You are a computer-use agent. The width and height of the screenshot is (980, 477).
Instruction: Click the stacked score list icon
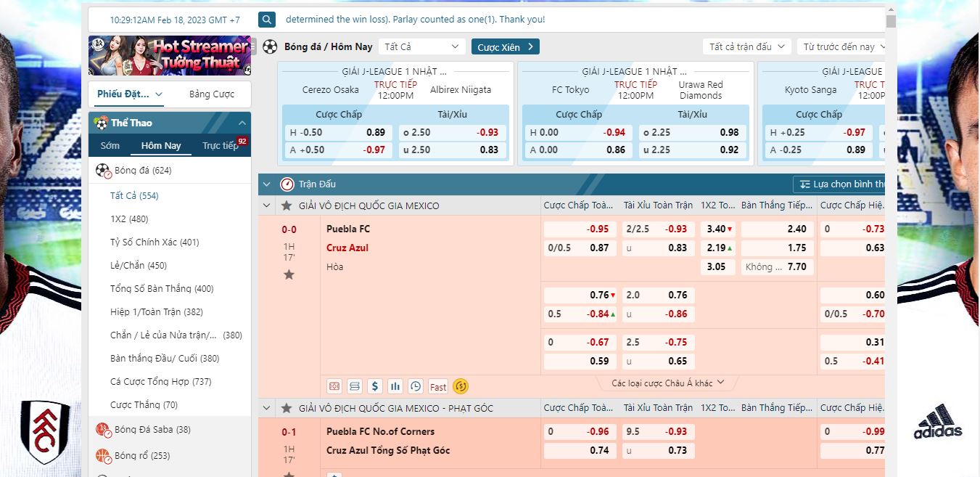354,386
